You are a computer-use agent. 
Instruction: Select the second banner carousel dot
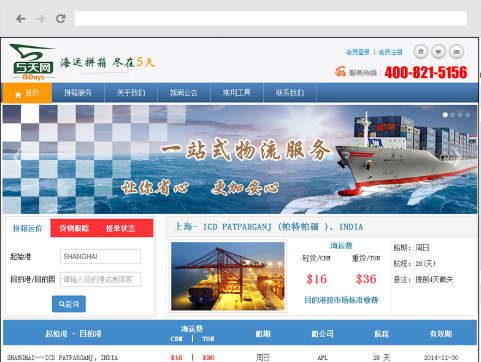[x=453, y=115]
